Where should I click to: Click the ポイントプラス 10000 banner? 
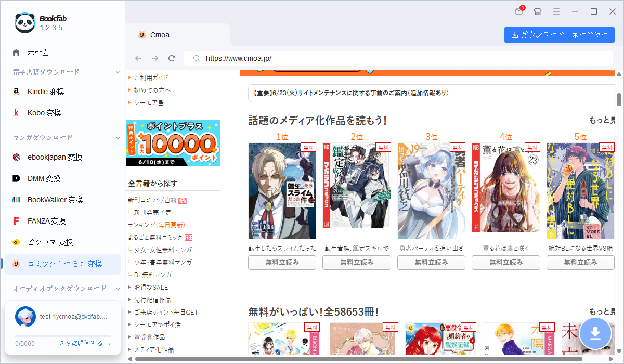[173, 142]
